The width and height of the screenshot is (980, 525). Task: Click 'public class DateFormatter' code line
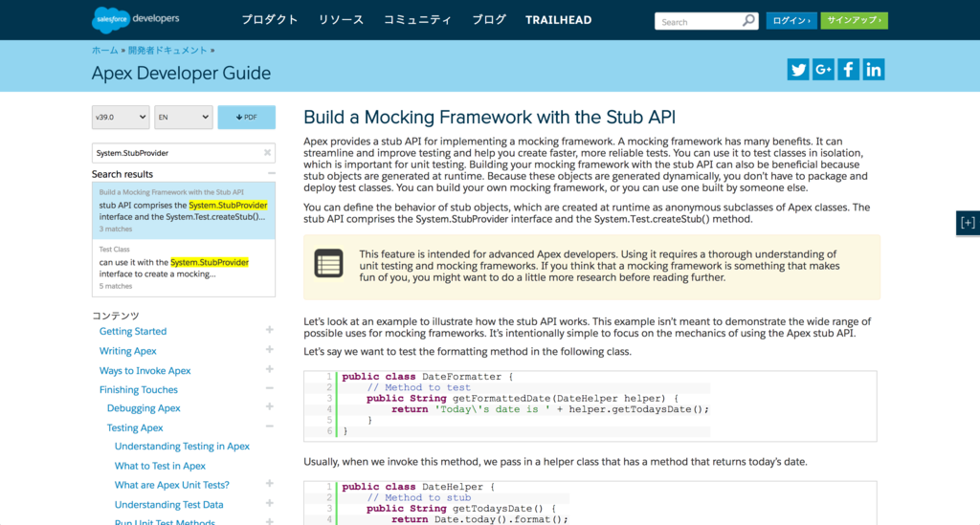tap(428, 377)
